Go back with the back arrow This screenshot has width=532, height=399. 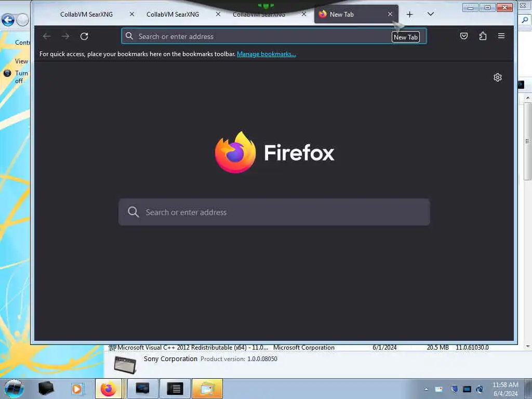click(x=47, y=36)
